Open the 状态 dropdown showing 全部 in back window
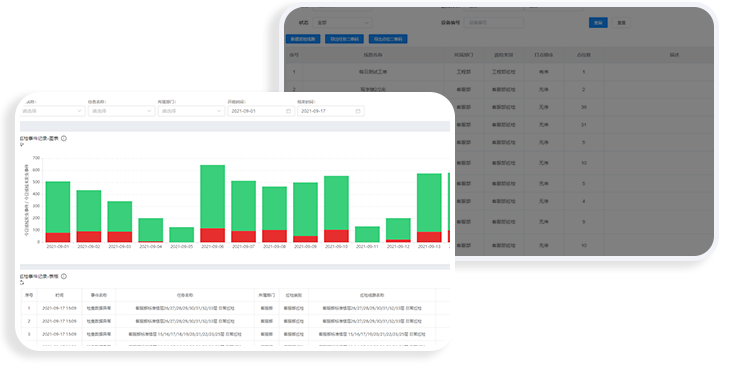 pyautogui.click(x=342, y=22)
